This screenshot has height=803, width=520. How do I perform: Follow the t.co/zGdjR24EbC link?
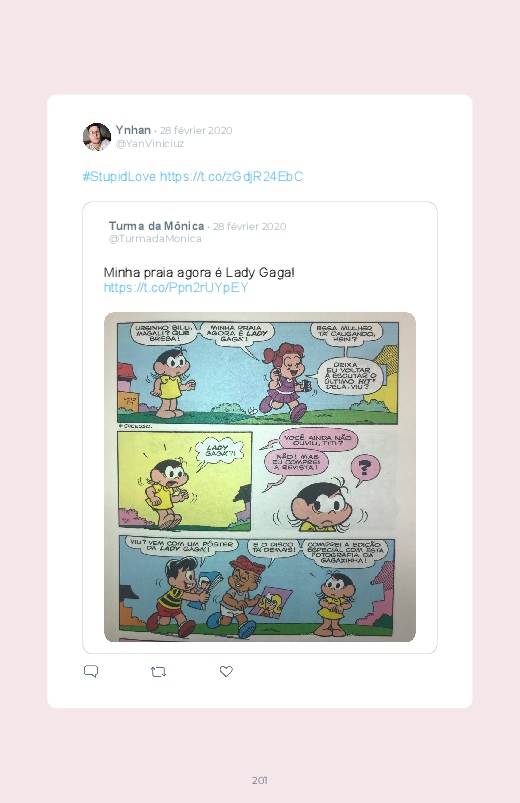(x=232, y=177)
